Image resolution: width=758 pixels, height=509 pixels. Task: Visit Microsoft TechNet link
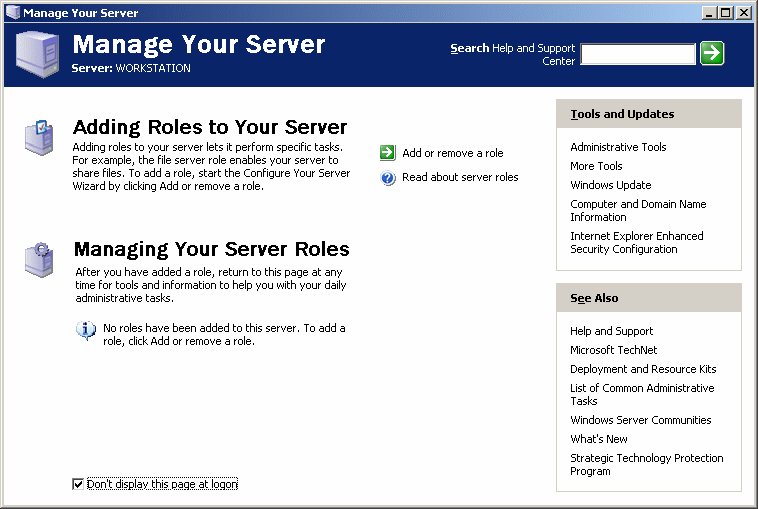[x=613, y=350]
